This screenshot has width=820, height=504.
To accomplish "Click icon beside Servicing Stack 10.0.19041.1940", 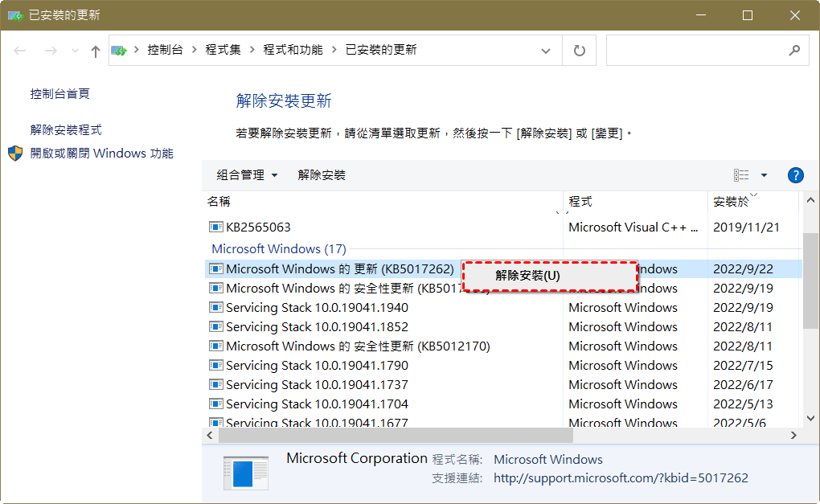I will pos(215,307).
